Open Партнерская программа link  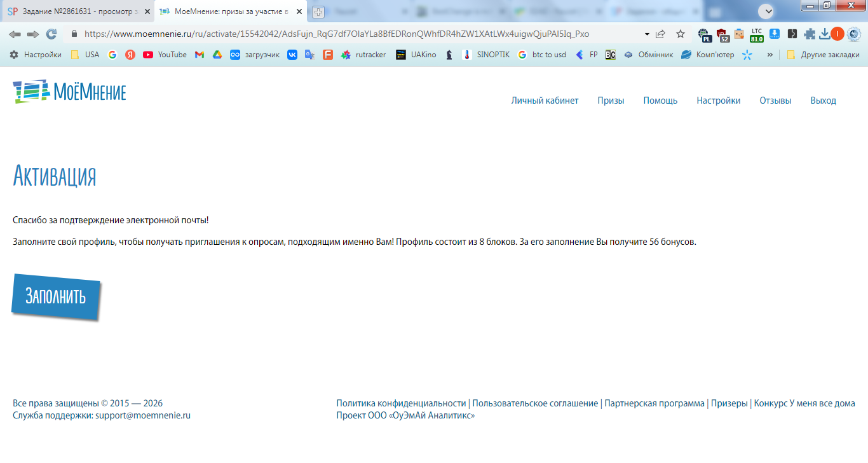point(654,403)
